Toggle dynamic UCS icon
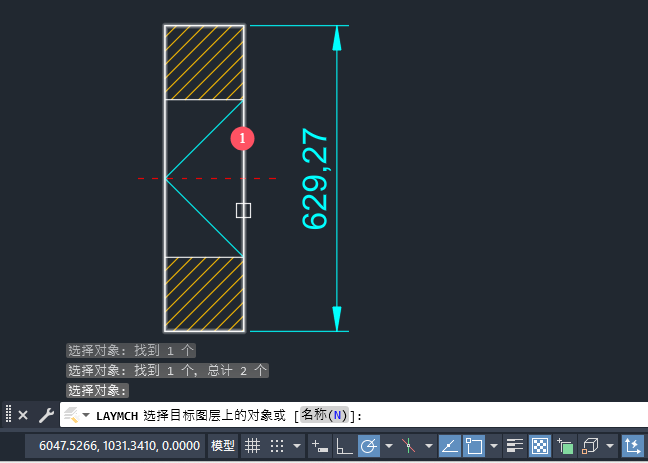648x463 pixels. click(633, 446)
